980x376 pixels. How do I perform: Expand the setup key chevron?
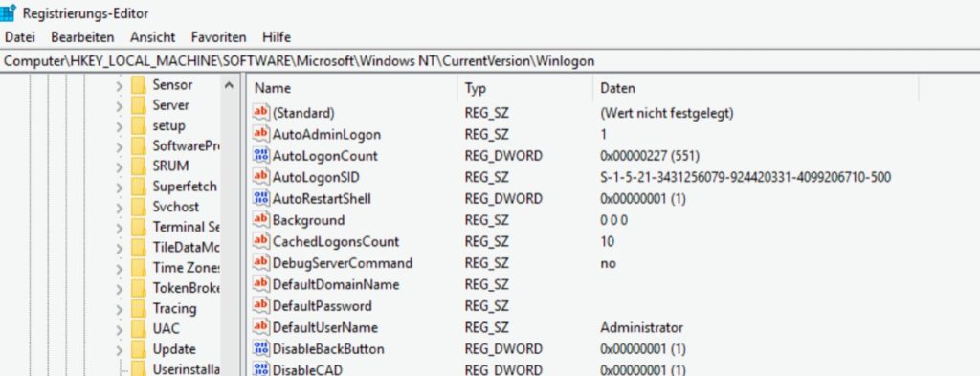click(120, 126)
